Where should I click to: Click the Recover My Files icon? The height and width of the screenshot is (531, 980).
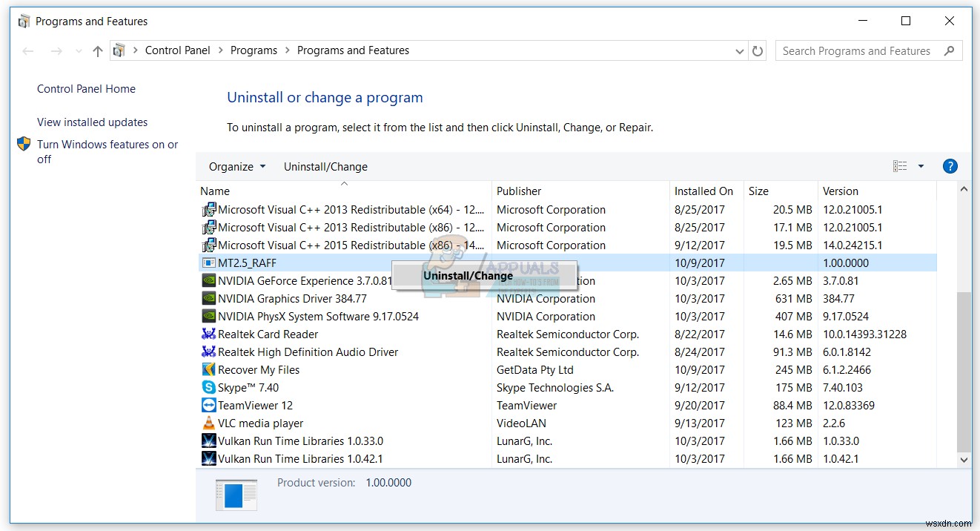pos(209,370)
